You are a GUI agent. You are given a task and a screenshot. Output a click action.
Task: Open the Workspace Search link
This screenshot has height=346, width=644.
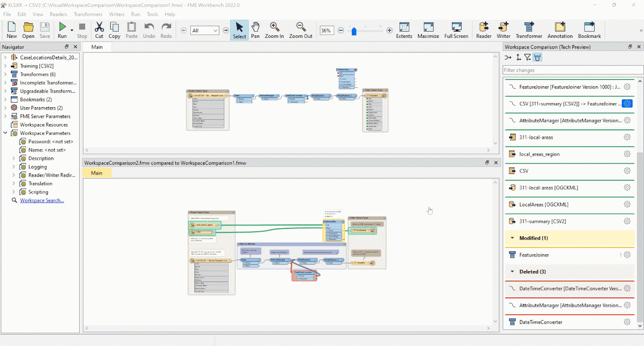(x=42, y=201)
